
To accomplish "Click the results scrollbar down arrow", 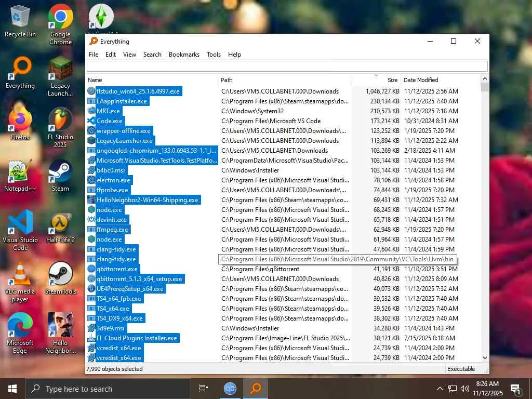I will 485,357.
